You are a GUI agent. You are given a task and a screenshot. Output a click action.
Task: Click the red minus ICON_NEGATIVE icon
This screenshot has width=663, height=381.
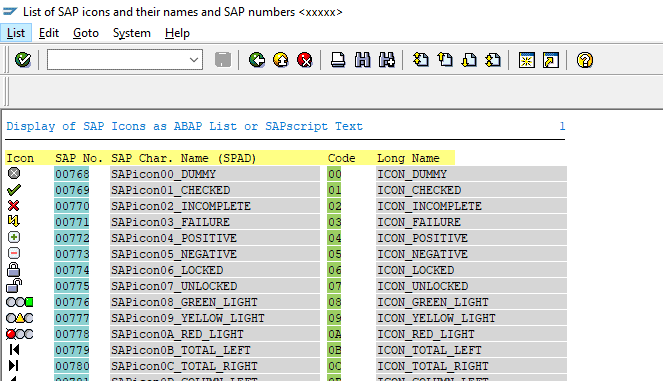point(14,253)
